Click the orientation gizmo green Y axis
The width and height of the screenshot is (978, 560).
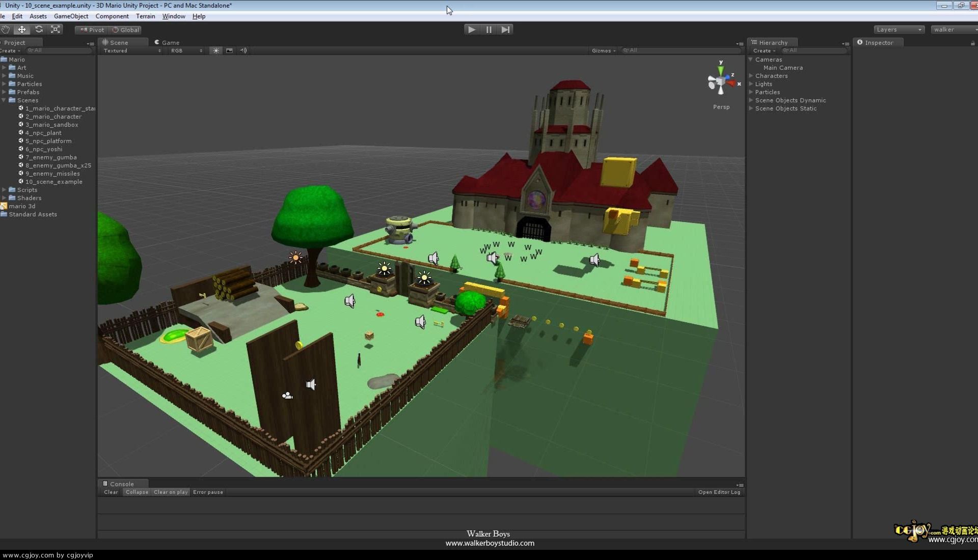721,69
